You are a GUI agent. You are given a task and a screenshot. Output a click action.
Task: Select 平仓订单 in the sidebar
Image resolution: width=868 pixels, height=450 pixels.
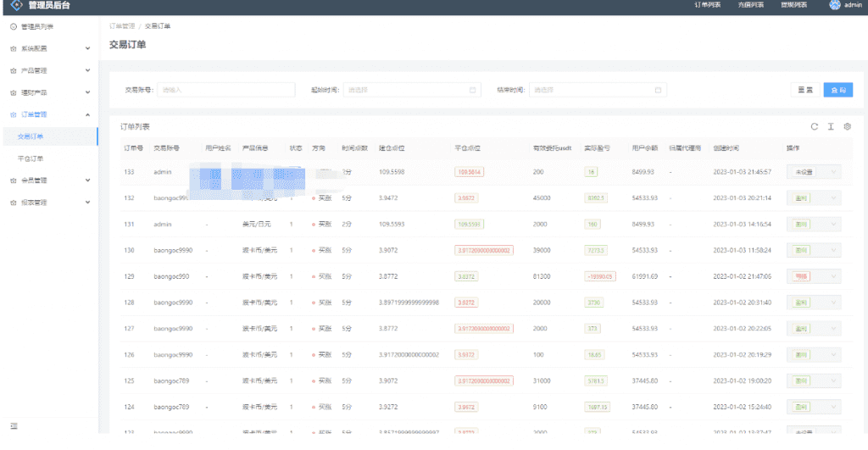(31, 158)
